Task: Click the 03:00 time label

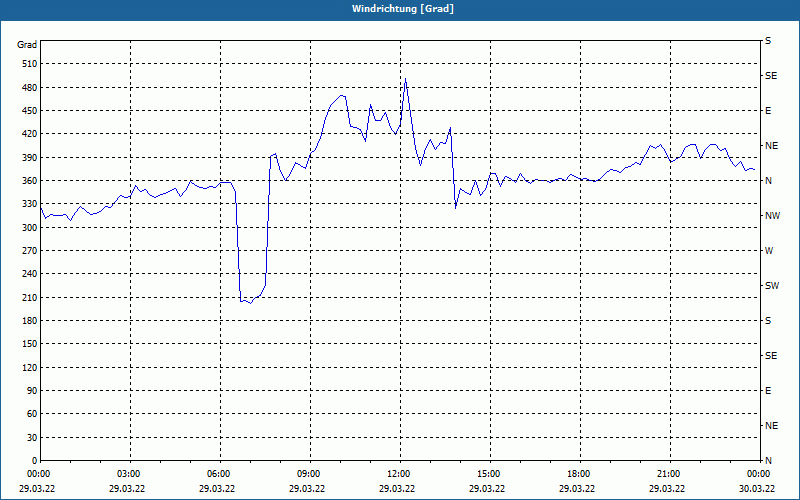Action: 131,474
